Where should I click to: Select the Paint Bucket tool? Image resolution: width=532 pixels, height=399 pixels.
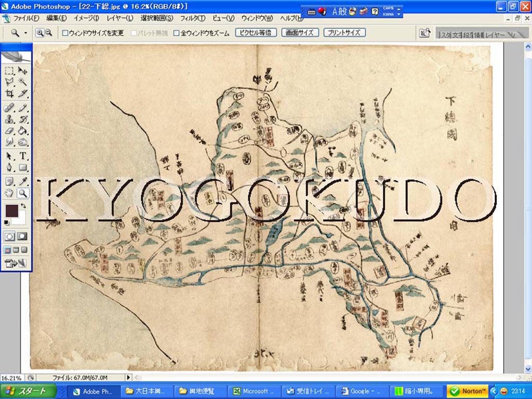(x=22, y=130)
